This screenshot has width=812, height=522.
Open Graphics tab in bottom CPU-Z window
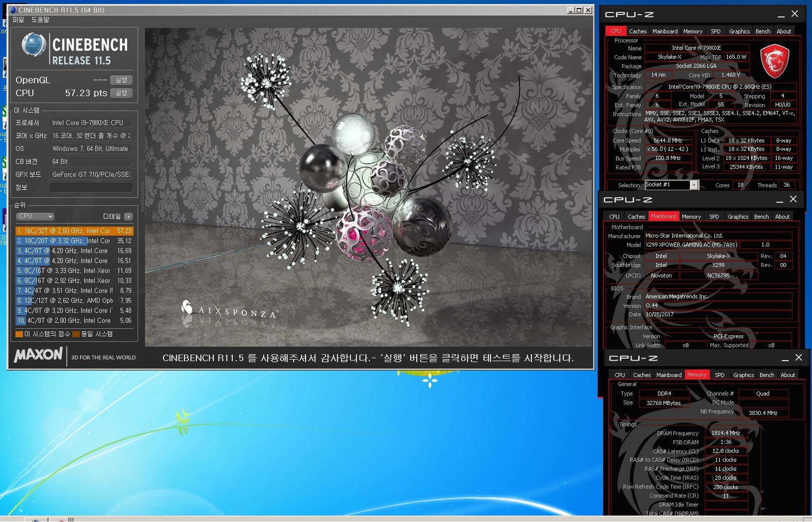(743, 375)
